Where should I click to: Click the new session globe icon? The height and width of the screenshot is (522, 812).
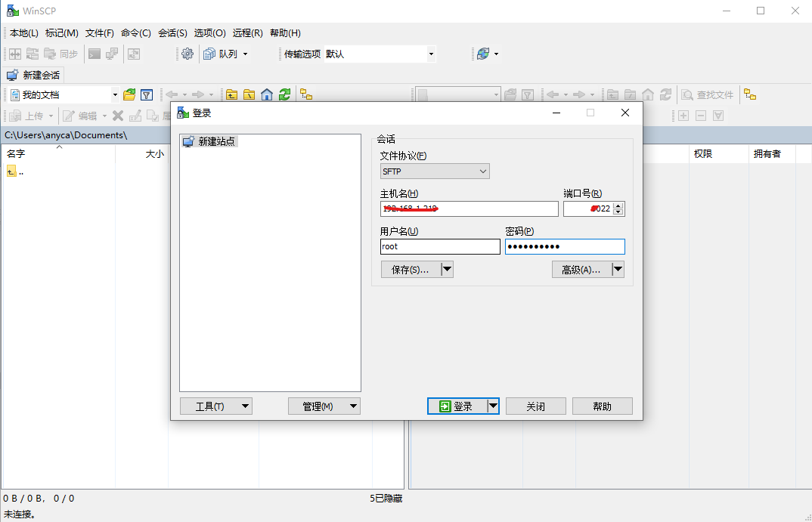click(483, 54)
